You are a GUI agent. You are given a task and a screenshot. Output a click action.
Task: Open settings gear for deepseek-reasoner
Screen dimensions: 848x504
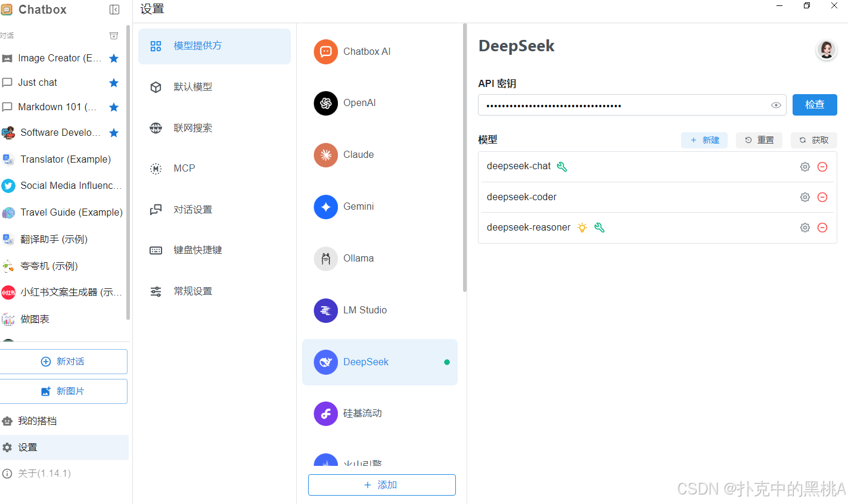(x=805, y=228)
